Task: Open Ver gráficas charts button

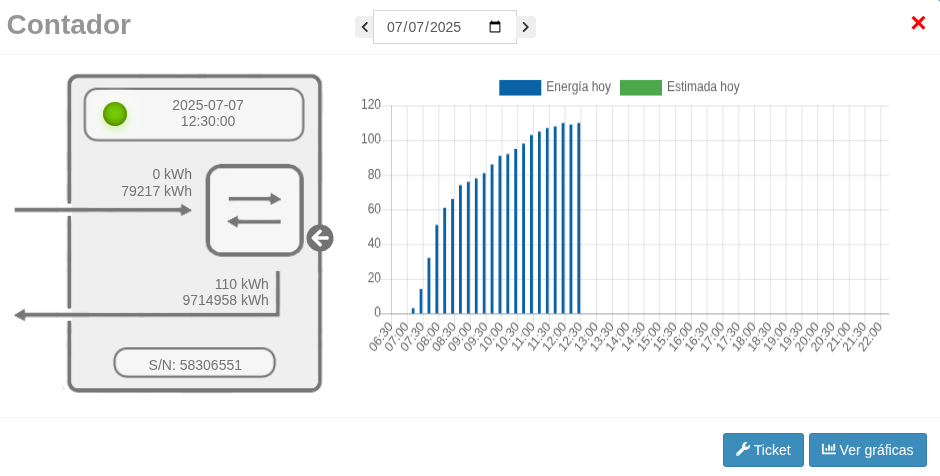Action: pyautogui.click(x=867, y=450)
